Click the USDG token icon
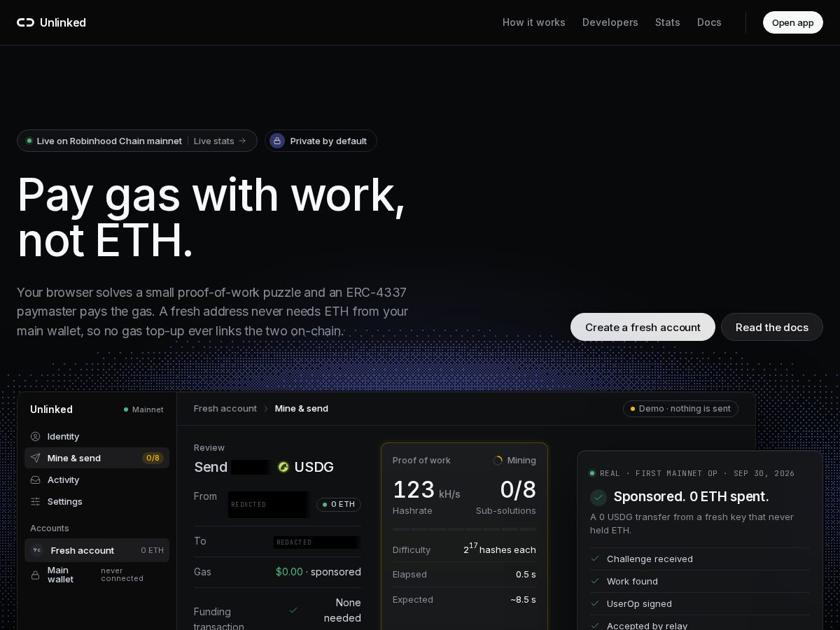 283,467
